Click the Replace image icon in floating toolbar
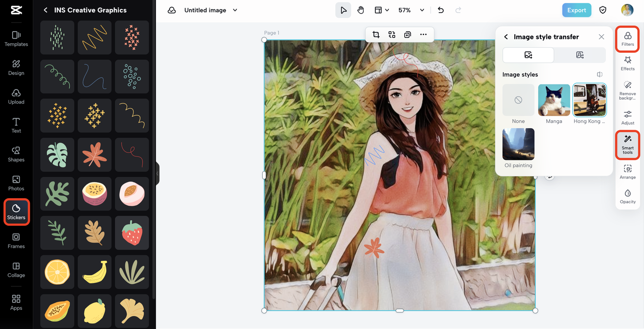Image resolution: width=644 pixels, height=329 pixels. (x=392, y=34)
